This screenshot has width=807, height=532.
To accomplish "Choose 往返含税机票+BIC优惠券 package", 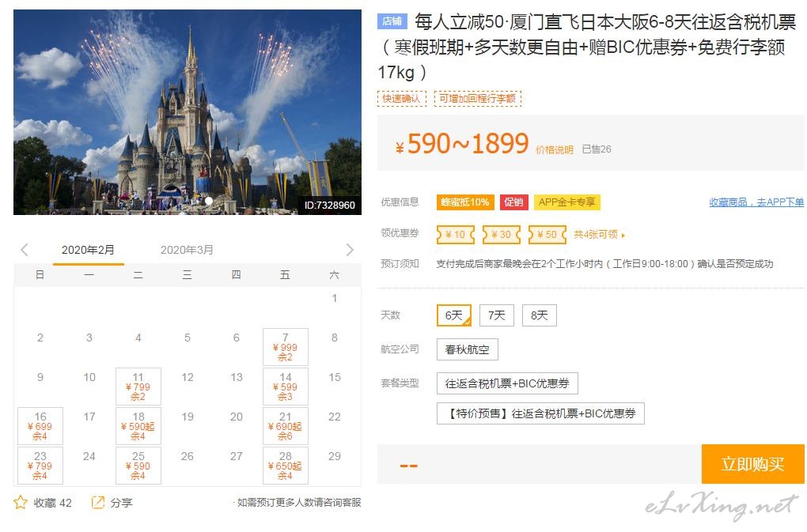I will (x=507, y=383).
